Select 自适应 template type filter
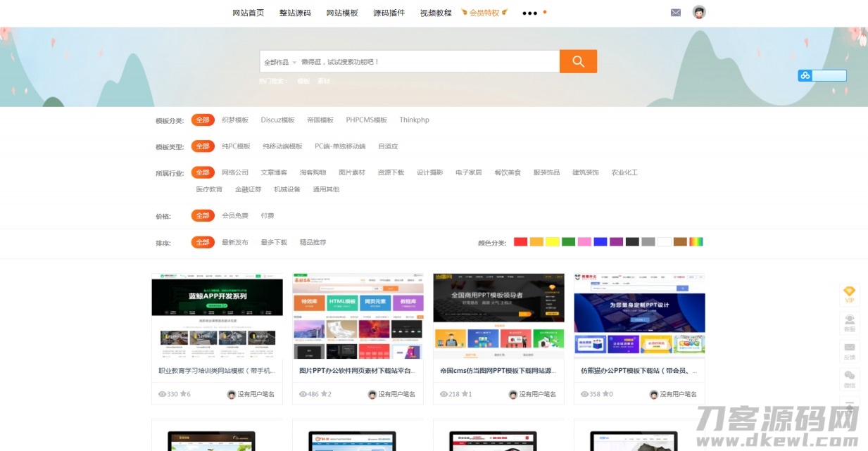The image size is (868, 451). (x=388, y=146)
